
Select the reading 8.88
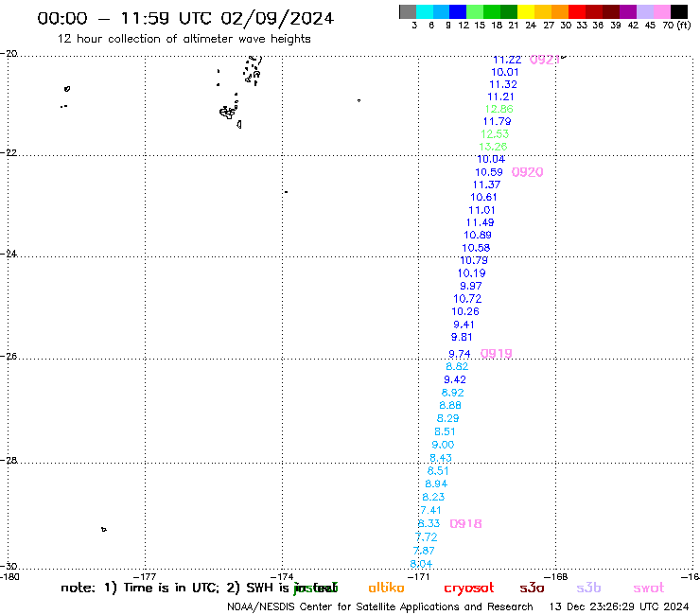450,406
